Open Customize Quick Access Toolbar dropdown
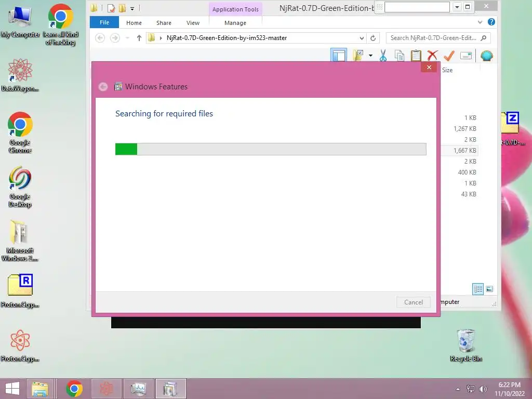532x399 pixels. pyautogui.click(x=132, y=8)
